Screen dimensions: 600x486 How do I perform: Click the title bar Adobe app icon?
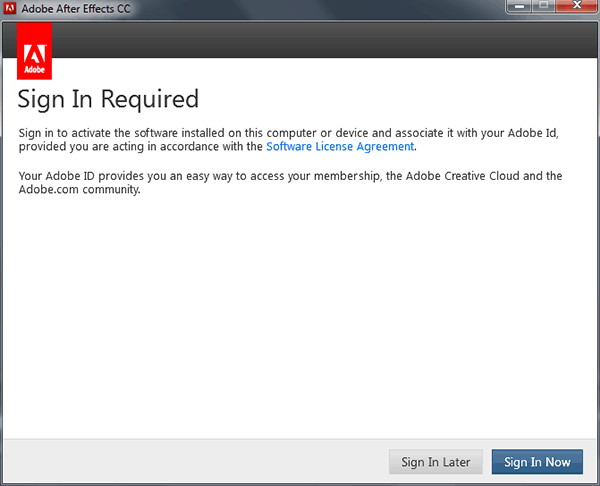(x=10, y=8)
